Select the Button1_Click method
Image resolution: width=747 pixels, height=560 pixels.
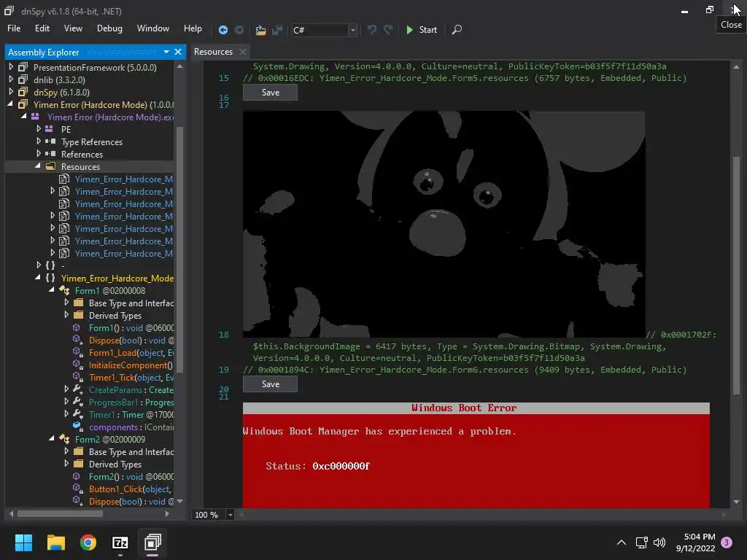(130, 489)
